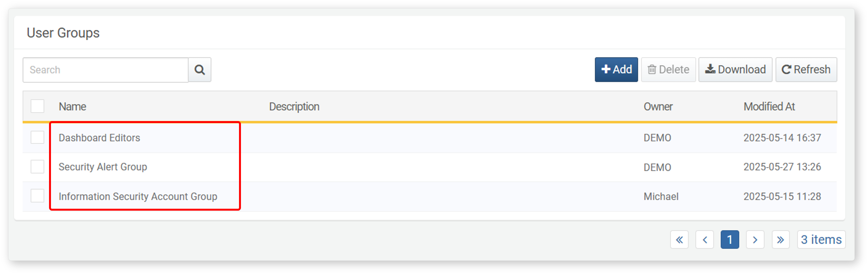Select Information Security Account Group checkbox

(37, 196)
